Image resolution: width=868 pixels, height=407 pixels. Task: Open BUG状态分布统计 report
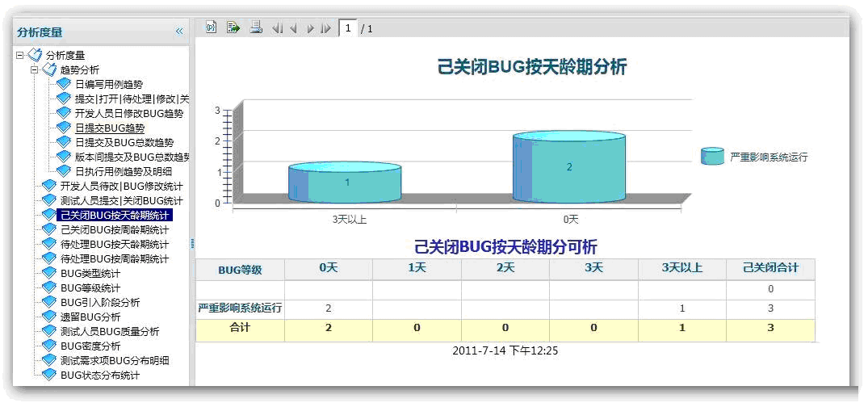coord(100,375)
